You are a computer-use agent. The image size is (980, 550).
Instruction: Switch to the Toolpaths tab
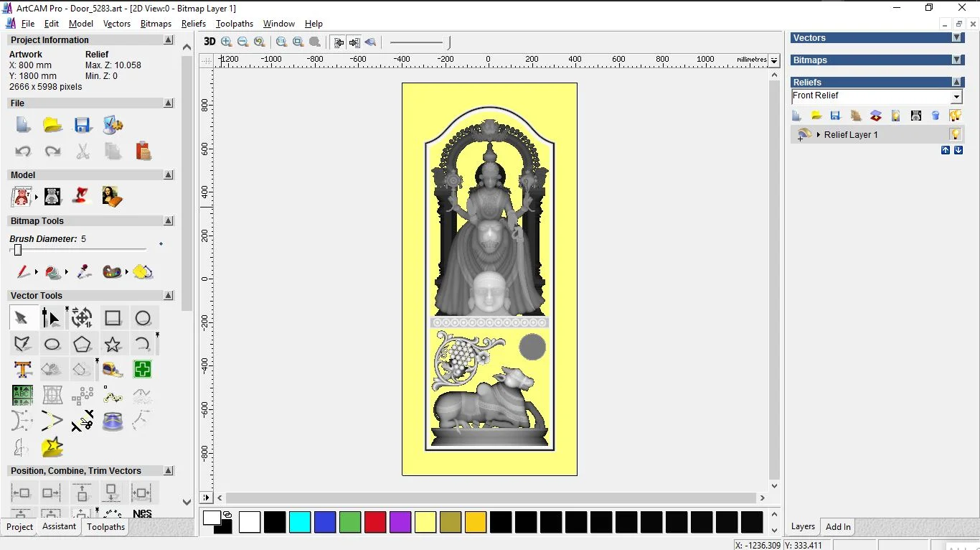click(105, 527)
